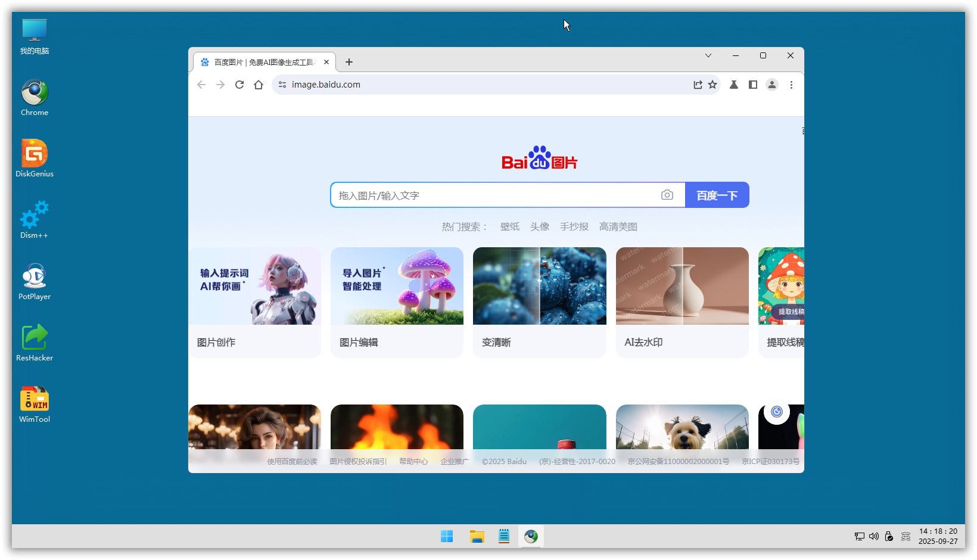977x560 pixels.
Task: Open the Windows Start menu
Action: point(447,536)
